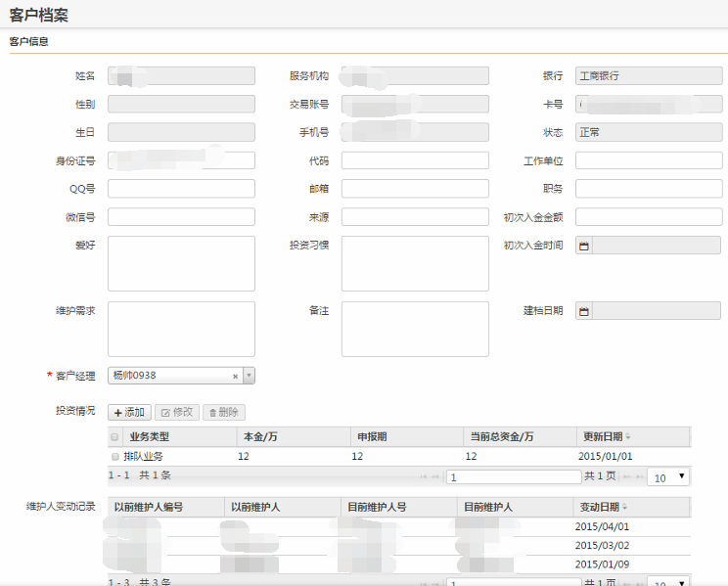Sort by 更新日期 column header

[x=607, y=436]
